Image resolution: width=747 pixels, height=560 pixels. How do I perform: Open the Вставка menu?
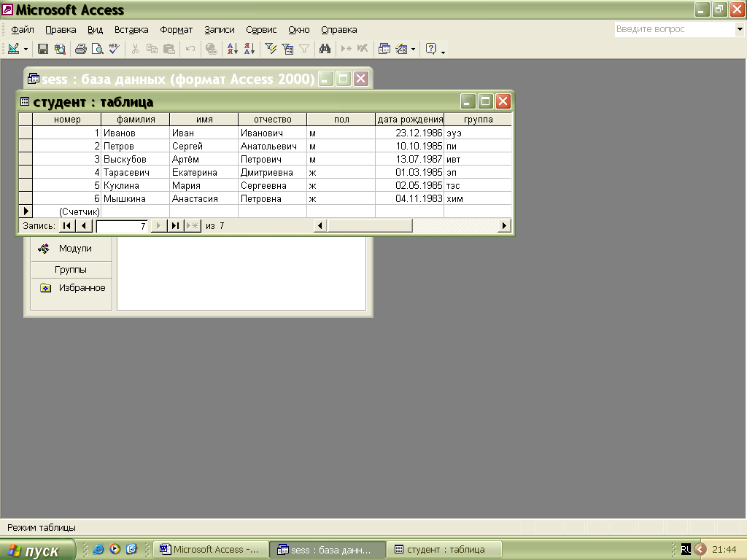coord(131,29)
